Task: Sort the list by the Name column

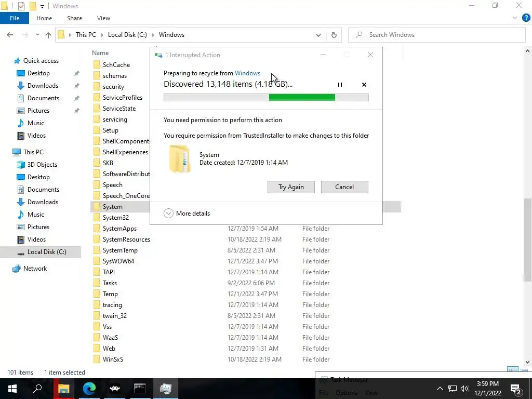Action: pyautogui.click(x=100, y=53)
